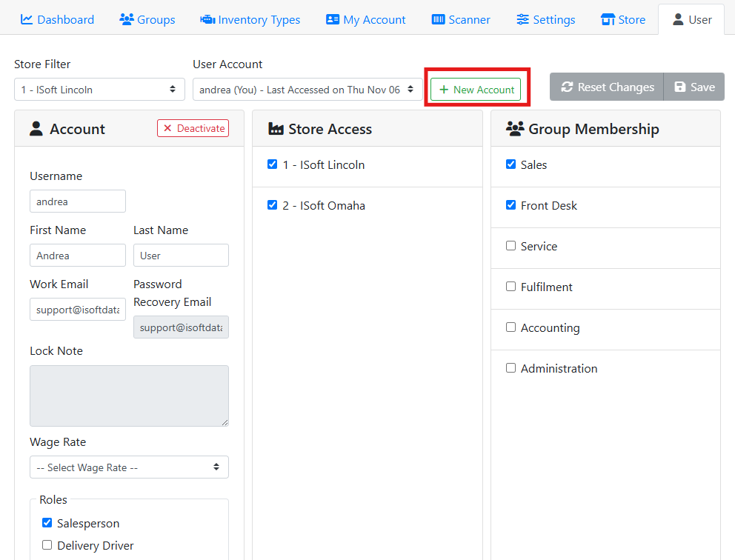Click the Store Access factory icon
The image size is (735, 560).
[276, 130]
